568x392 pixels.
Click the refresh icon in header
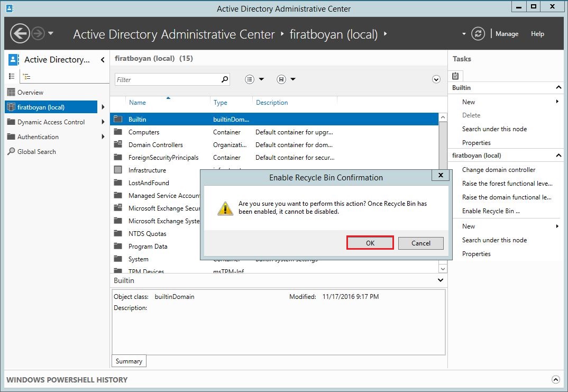[478, 34]
